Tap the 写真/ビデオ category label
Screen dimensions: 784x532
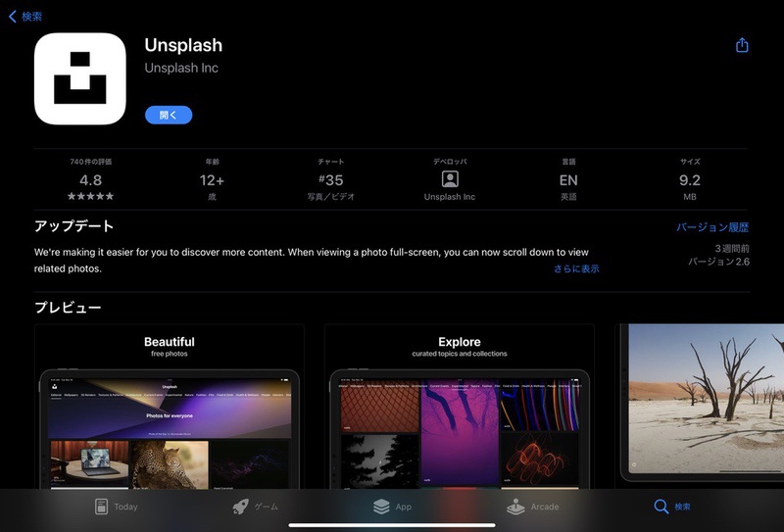[x=330, y=197]
